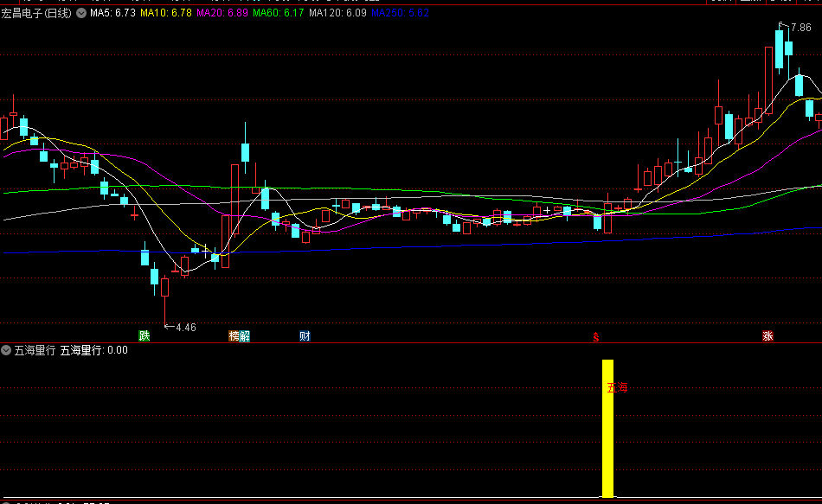The width and height of the screenshot is (822, 504).
Task: Click the red S signal marker
Action: tap(596, 337)
